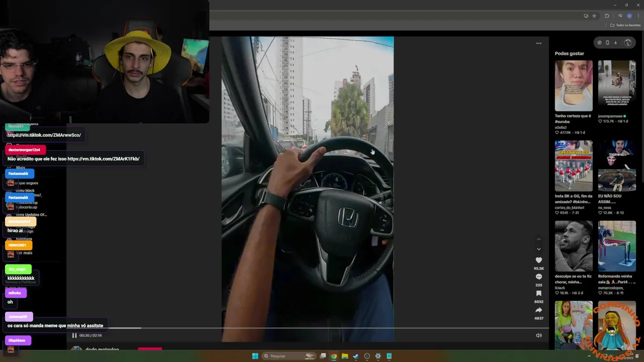Open File Explorer from the taskbar
Image resolution: width=644 pixels, height=362 pixels.
point(345,356)
